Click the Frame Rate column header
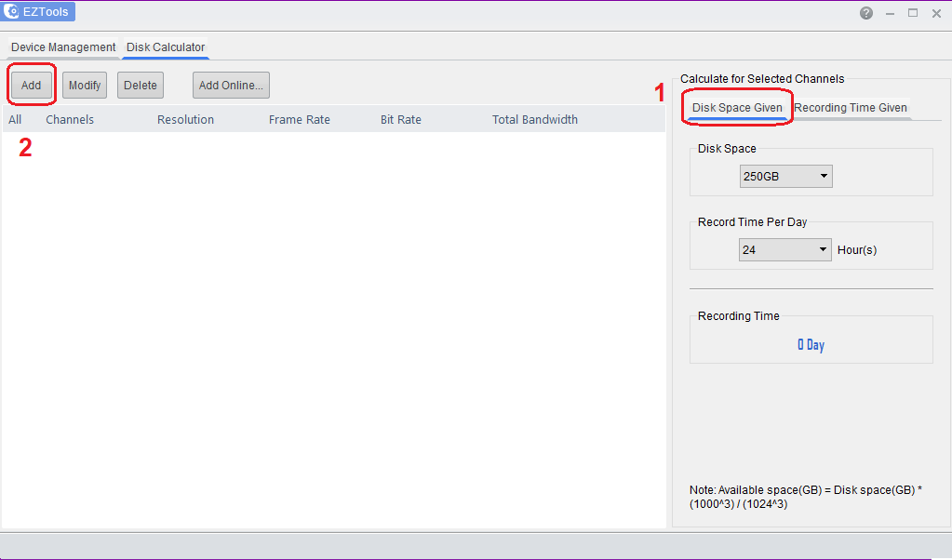 point(299,119)
